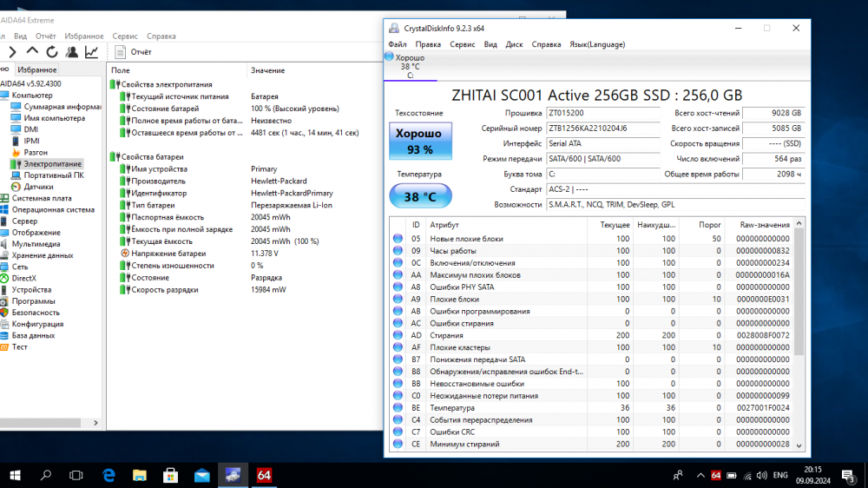Select Конфигурация tree item
868x488 pixels.
[37, 324]
